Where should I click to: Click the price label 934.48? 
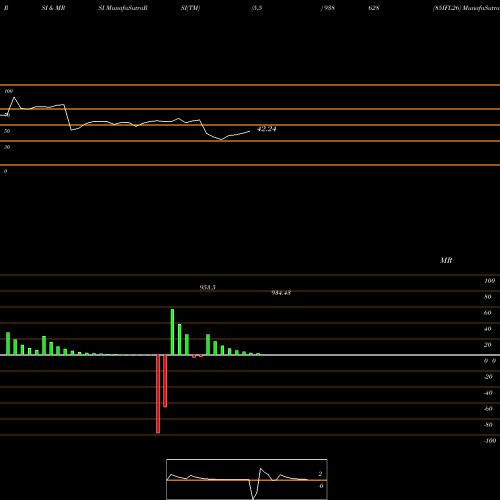coord(281,293)
